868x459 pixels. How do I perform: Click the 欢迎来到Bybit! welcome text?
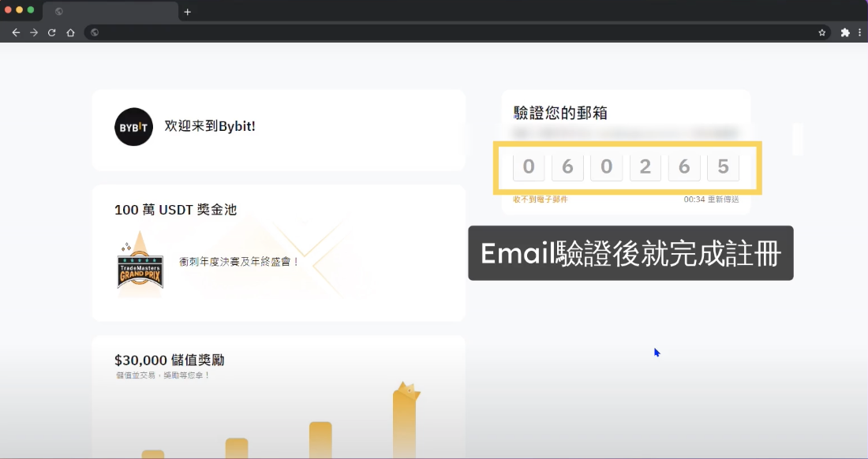click(x=210, y=126)
